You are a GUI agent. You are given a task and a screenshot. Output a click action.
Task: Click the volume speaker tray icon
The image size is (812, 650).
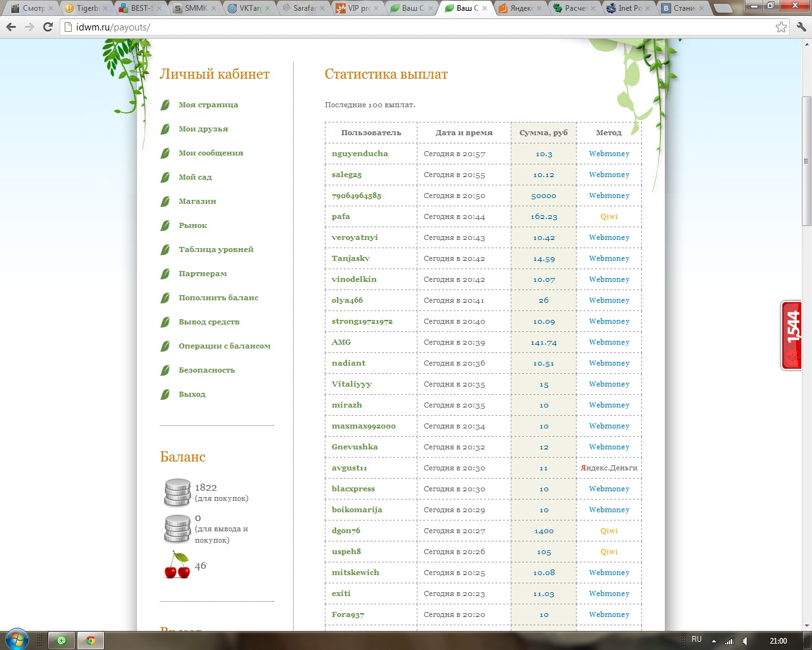click(745, 640)
